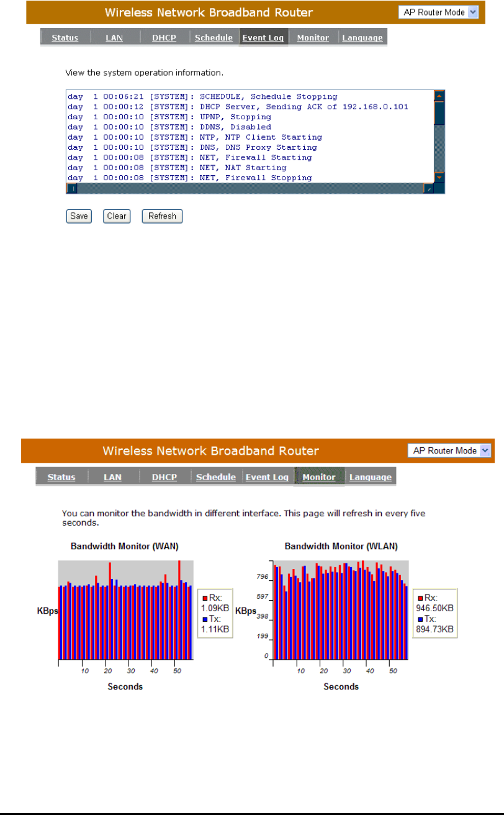Click the log's horizontal scrollbar right arrow
Image resolution: width=504 pixels, height=815 pixels.
point(429,188)
